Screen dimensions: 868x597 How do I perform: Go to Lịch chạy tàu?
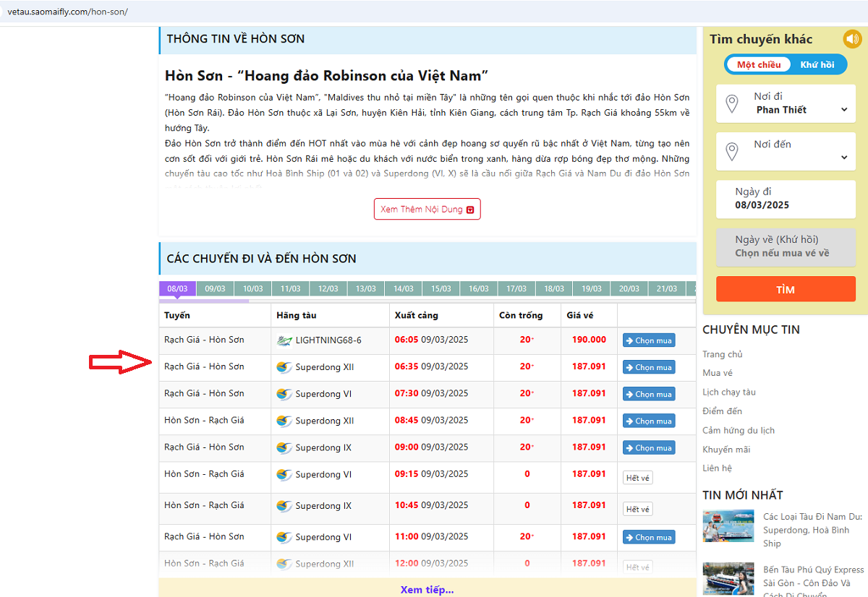tap(729, 392)
